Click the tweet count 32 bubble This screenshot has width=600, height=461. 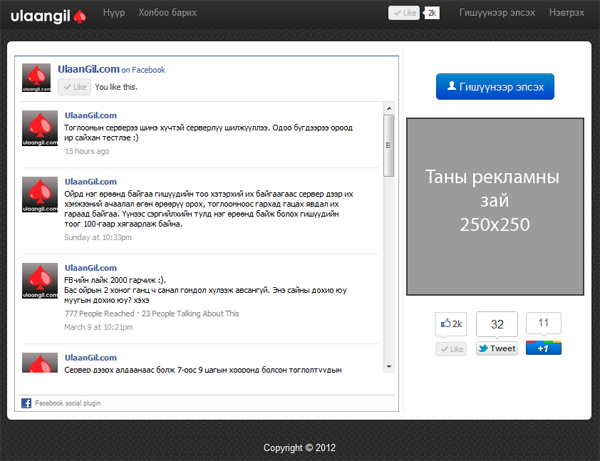pyautogui.click(x=497, y=324)
